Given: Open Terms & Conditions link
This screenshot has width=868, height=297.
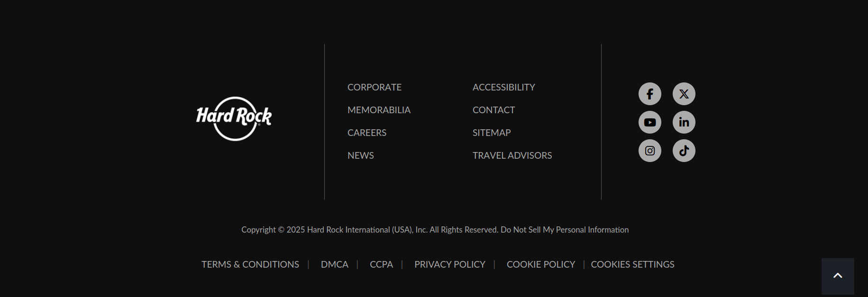Looking at the screenshot, I should click(x=250, y=264).
